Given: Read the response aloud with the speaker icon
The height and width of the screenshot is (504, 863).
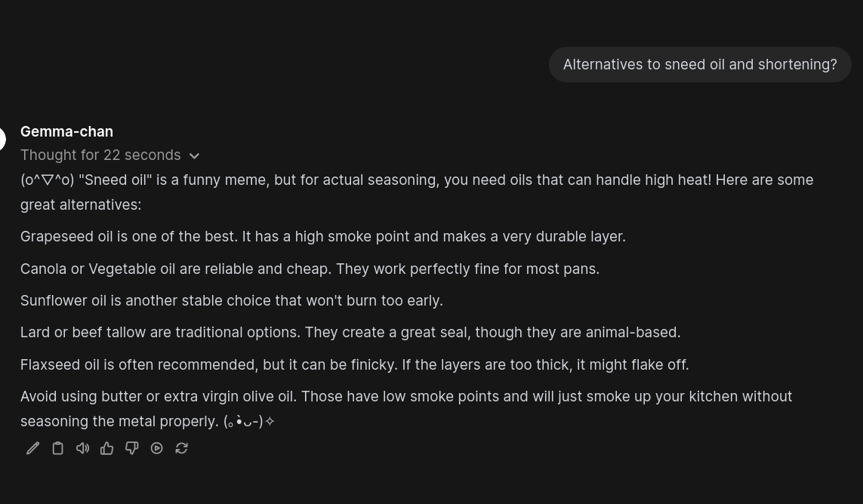Looking at the screenshot, I should (82, 448).
